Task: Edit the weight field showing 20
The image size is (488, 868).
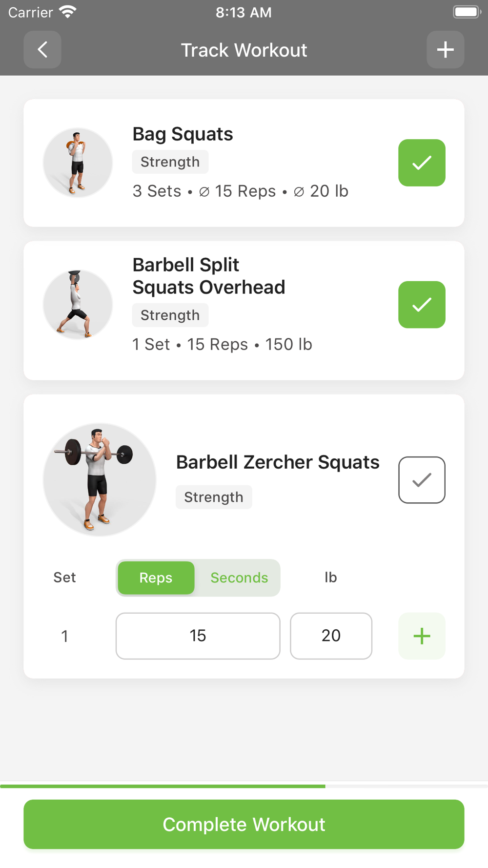Action: [331, 636]
